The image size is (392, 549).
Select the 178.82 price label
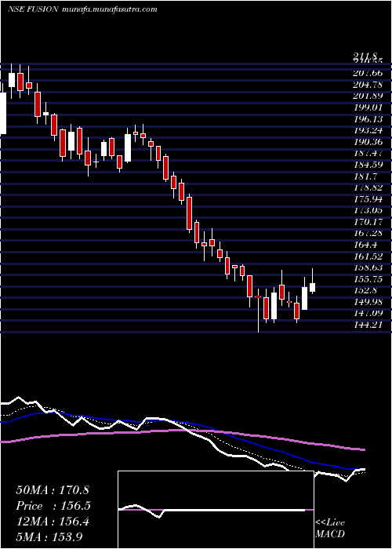click(x=368, y=187)
